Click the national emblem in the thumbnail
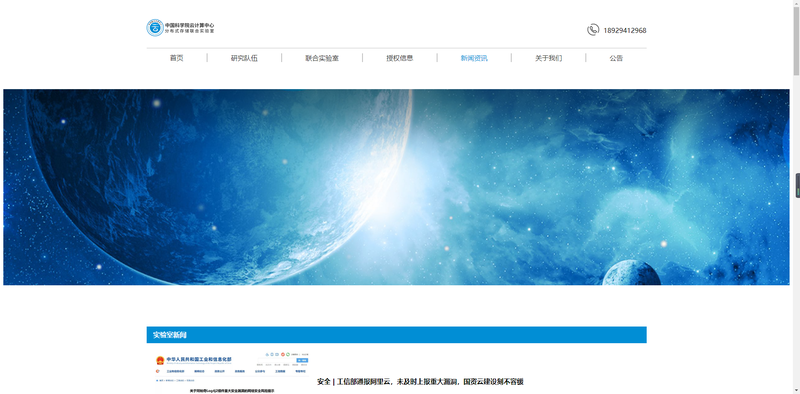This screenshot has height=394, width=800. [x=160, y=360]
